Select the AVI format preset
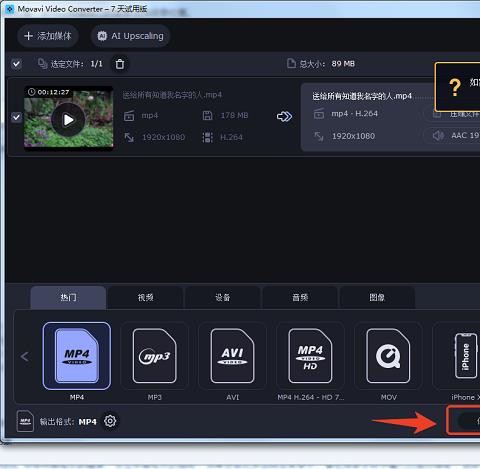This screenshot has height=469, width=480. [x=232, y=356]
